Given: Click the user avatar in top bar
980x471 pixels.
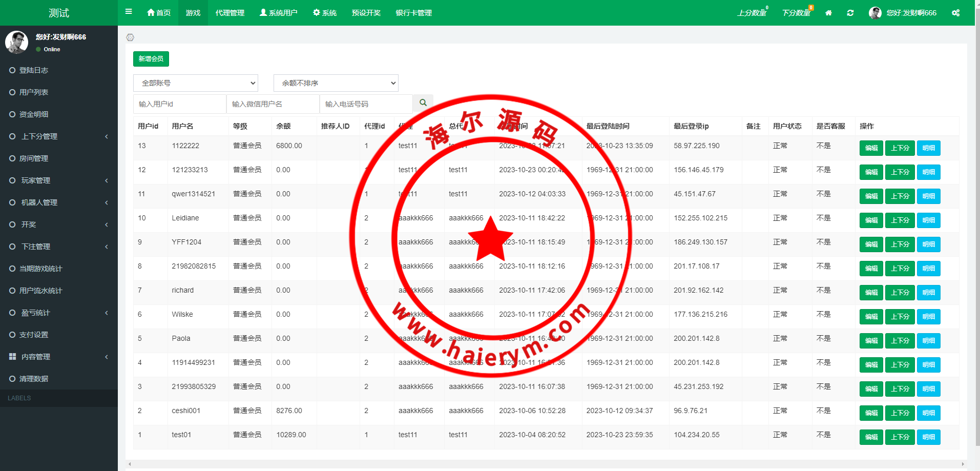Looking at the screenshot, I should point(875,13).
